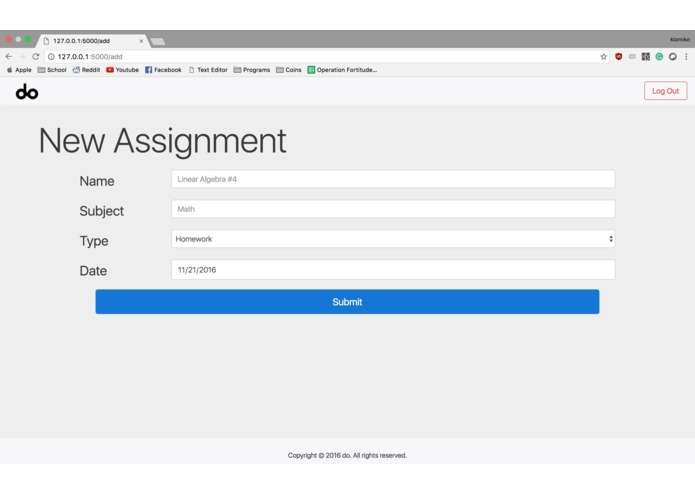The image size is (695, 494).
Task: Open the red shield extension icon
Action: pos(619,56)
